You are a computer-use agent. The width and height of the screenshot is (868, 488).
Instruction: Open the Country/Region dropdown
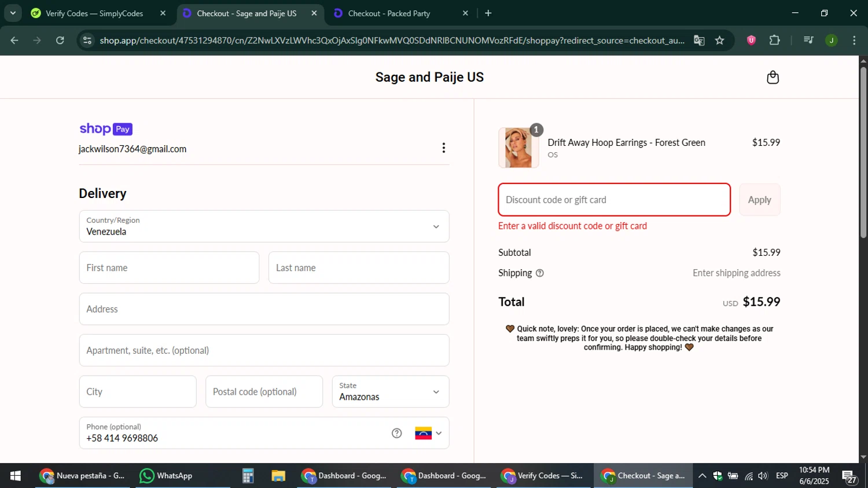[x=264, y=226]
